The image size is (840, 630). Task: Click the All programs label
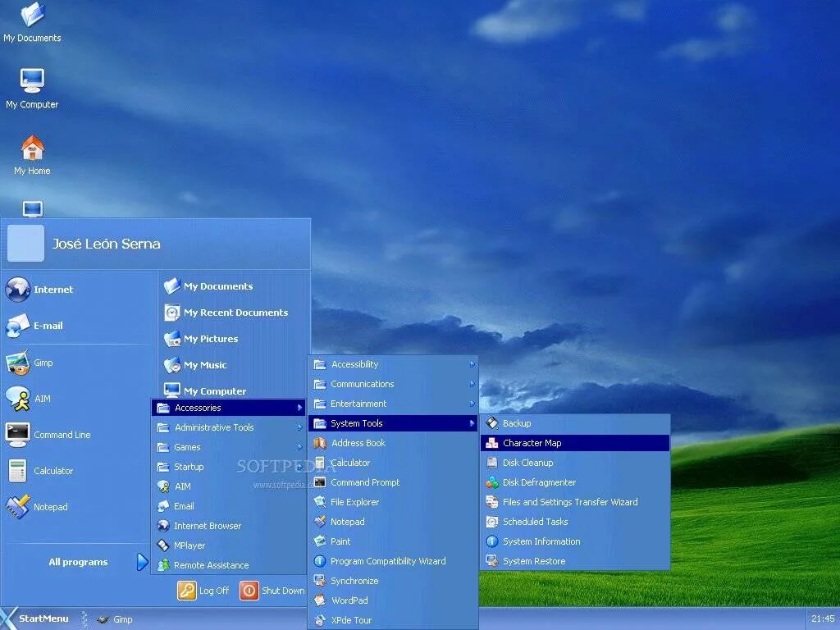click(78, 562)
